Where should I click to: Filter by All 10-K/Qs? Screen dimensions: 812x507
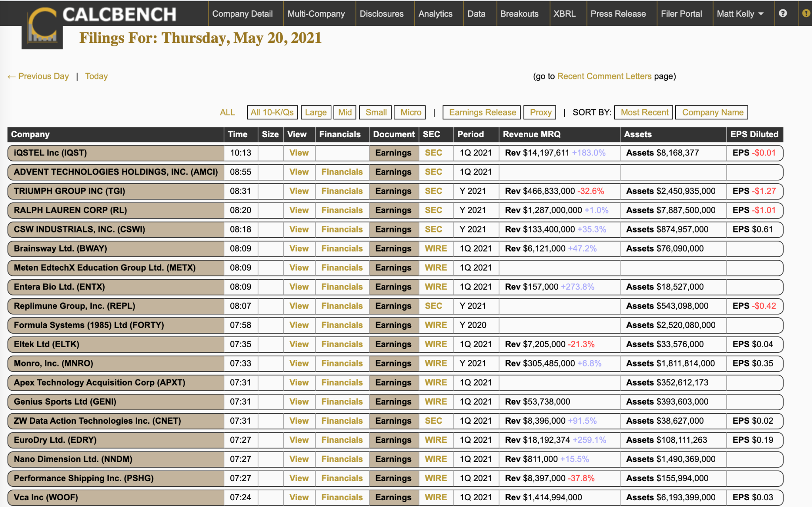click(272, 112)
